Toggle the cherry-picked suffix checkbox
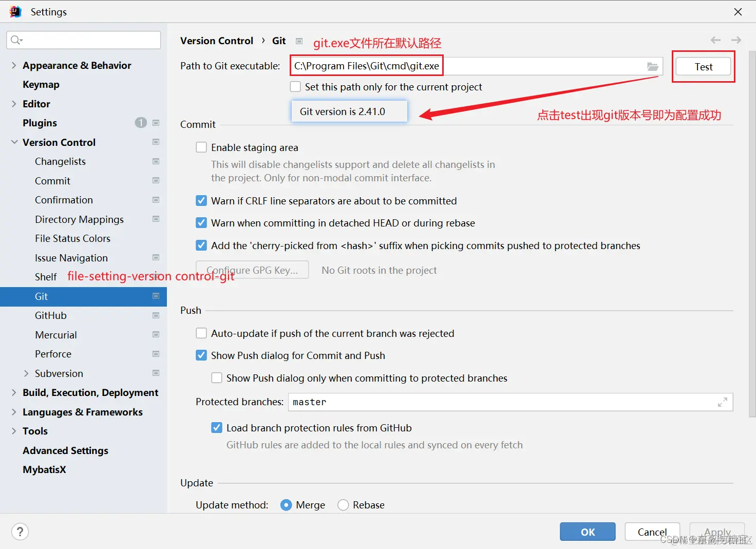The width and height of the screenshot is (756, 549). tap(201, 245)
